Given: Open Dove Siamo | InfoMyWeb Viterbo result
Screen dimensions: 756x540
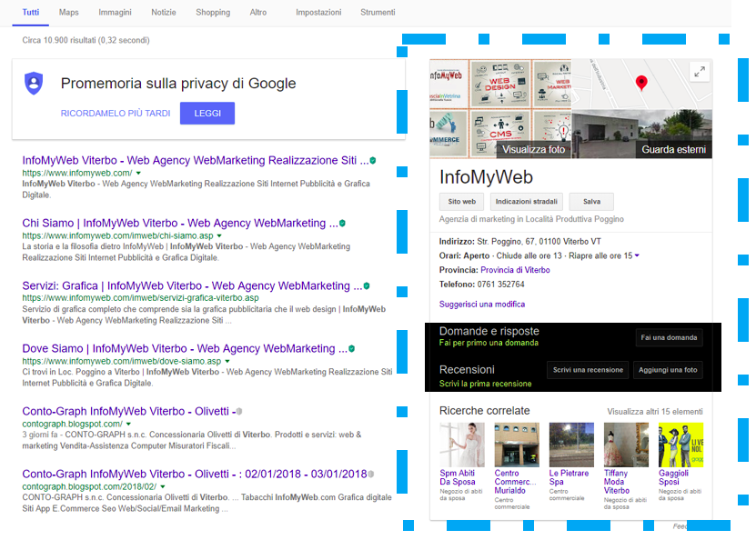Looking at the screenshot, I should (185, 348).
